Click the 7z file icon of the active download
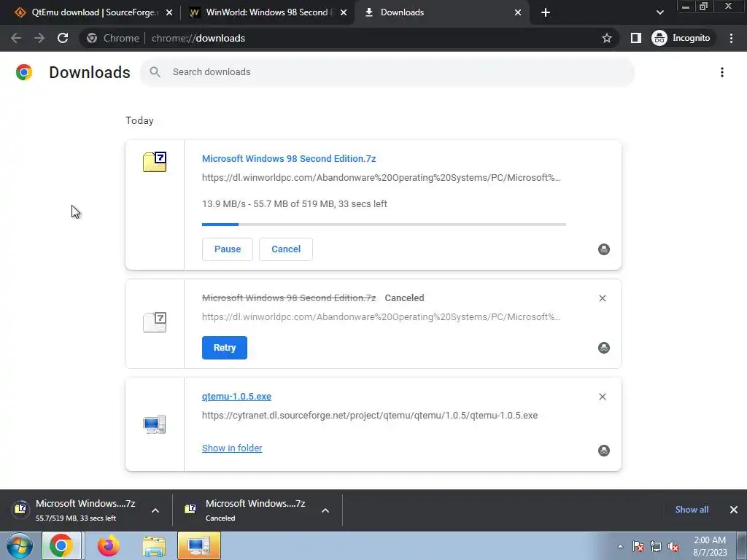The width and height of the screenshot is (747, 560). click(x=155, y=162)
